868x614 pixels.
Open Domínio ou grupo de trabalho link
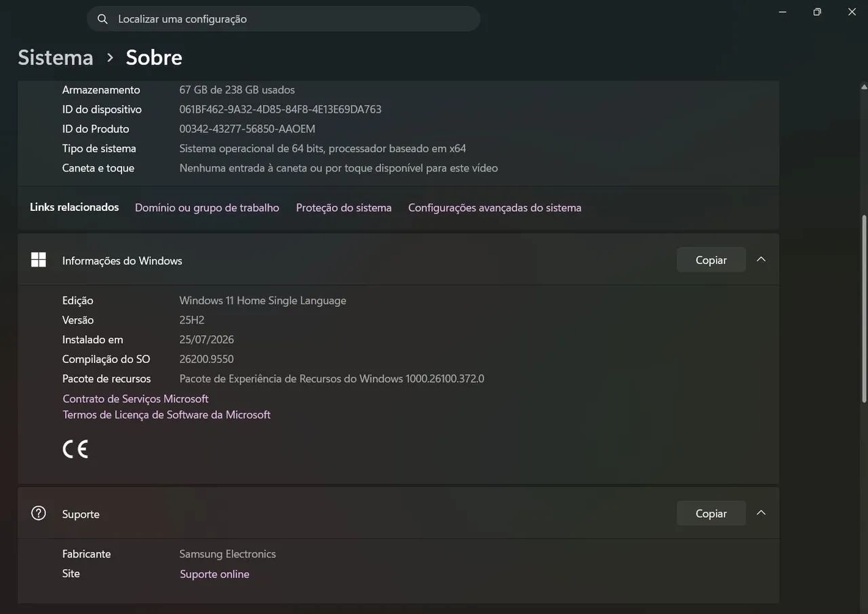click(x=207, y=208)
